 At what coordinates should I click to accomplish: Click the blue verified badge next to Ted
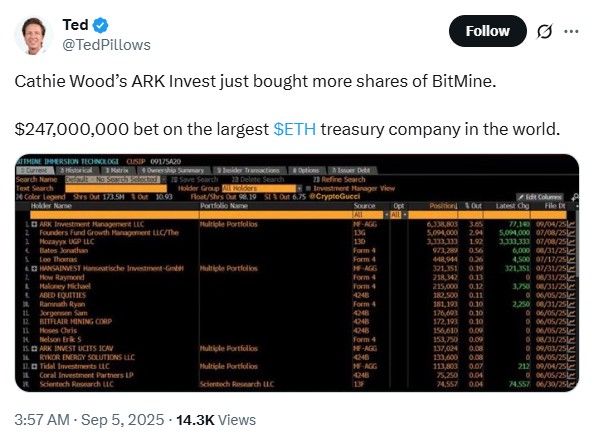100,25
